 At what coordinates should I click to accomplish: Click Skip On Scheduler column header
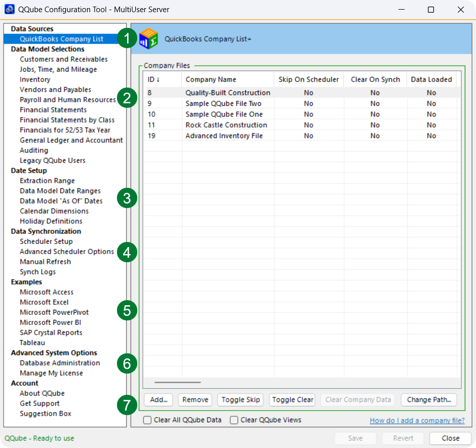pyautogui.click(x=309, y=79)
